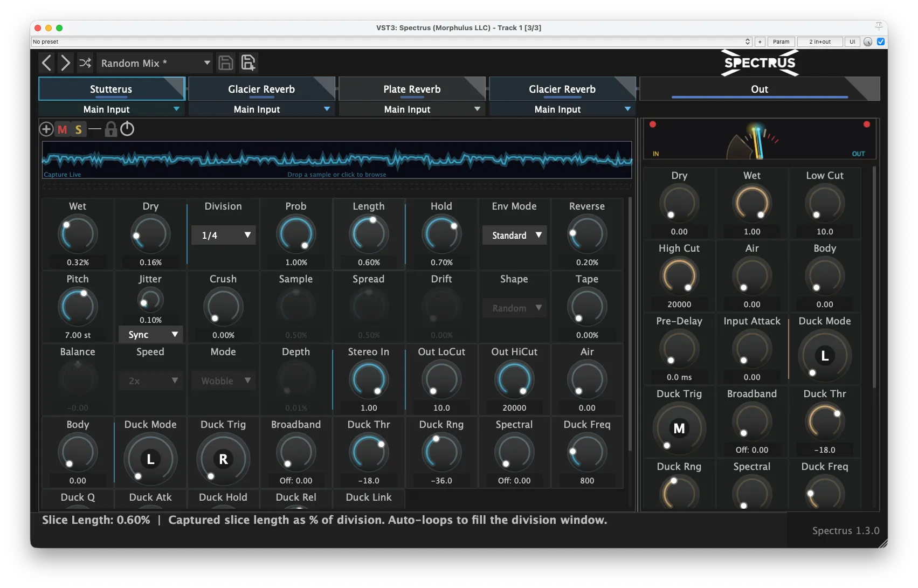Open the Mode Wobble dropdown
918x588 pixels.
point(223,381)
